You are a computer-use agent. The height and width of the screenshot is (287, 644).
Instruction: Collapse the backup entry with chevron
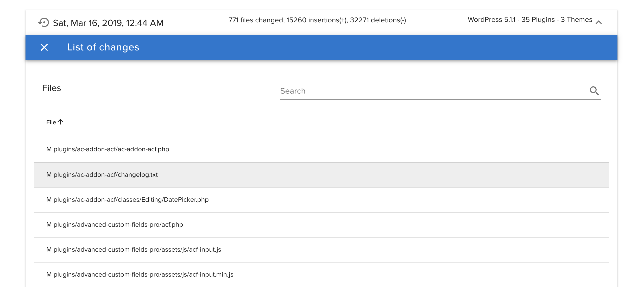pyautogui.click(x=599, y=22)
